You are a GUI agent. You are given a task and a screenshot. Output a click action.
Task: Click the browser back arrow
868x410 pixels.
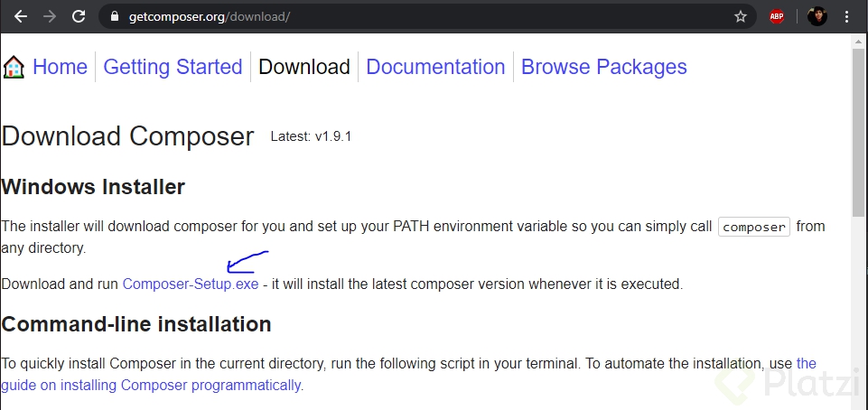point(20,16)
